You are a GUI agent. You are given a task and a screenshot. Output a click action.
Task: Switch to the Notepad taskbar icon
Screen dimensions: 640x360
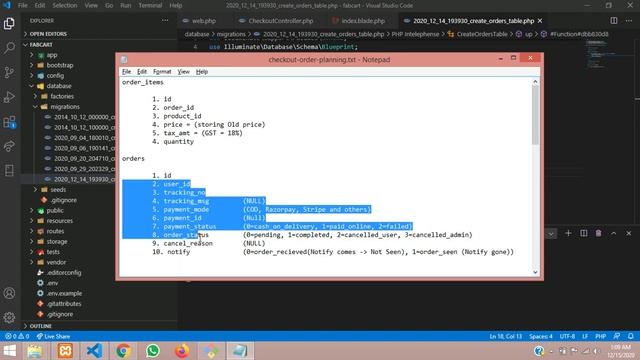[240, 351]
